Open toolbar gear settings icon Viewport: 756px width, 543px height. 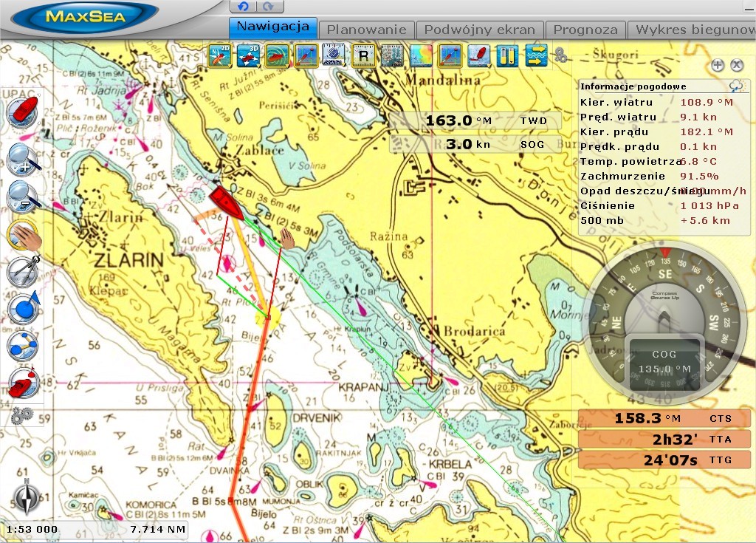point(560,55)
